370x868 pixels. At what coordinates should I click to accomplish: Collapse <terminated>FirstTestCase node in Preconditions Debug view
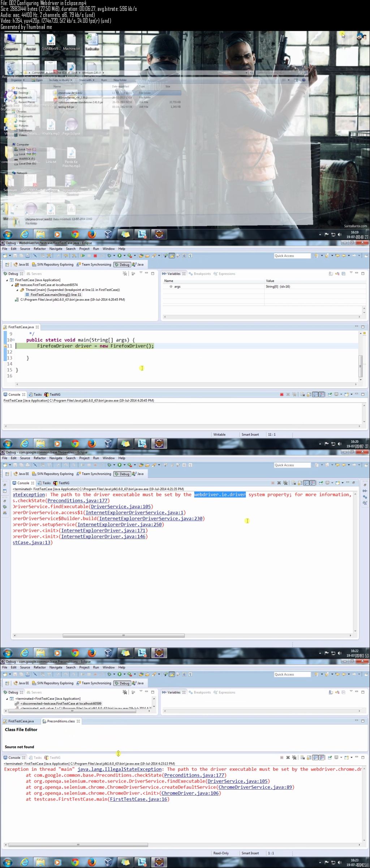tap(7, 699)
